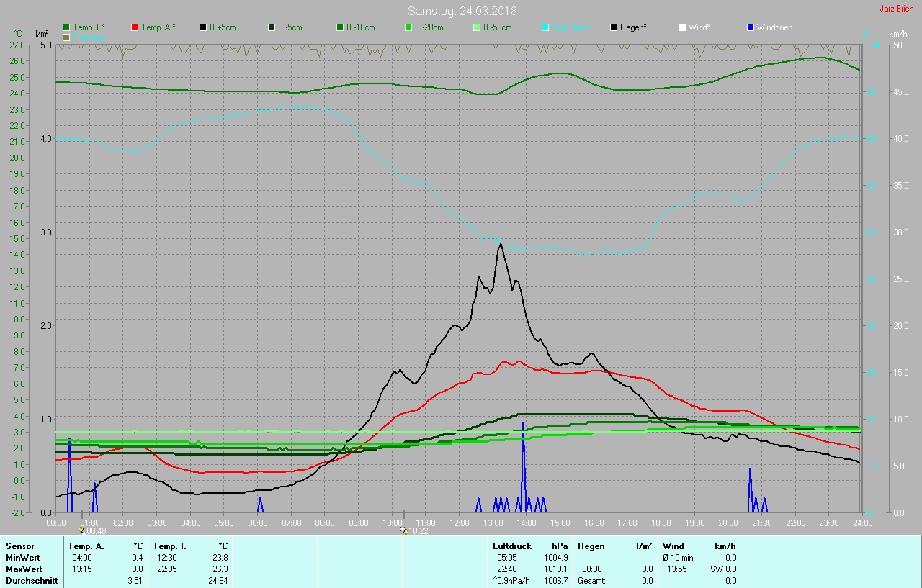
Task: Select the black B +5cm legend square
Action: pyautogui.click(x=203, y=27)
